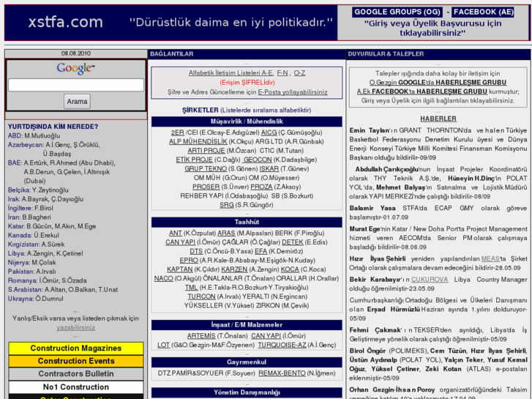Image resolution: width=532 pixels, height=399 pixels.
Task: Open the AICG company link
Action: [x=269, y=133]
